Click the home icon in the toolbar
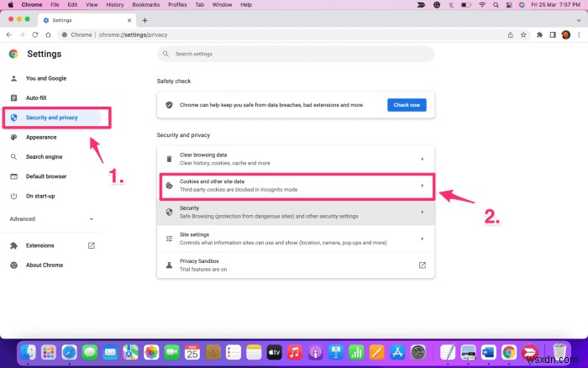The height and width of the screenshot is (368, 588). point(48,35)
